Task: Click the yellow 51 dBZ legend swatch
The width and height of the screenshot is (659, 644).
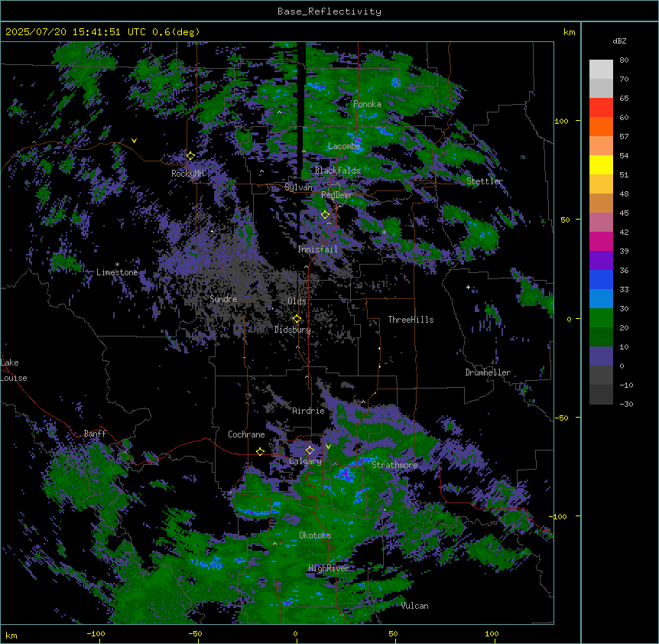Action: click(x=601, y=164)
